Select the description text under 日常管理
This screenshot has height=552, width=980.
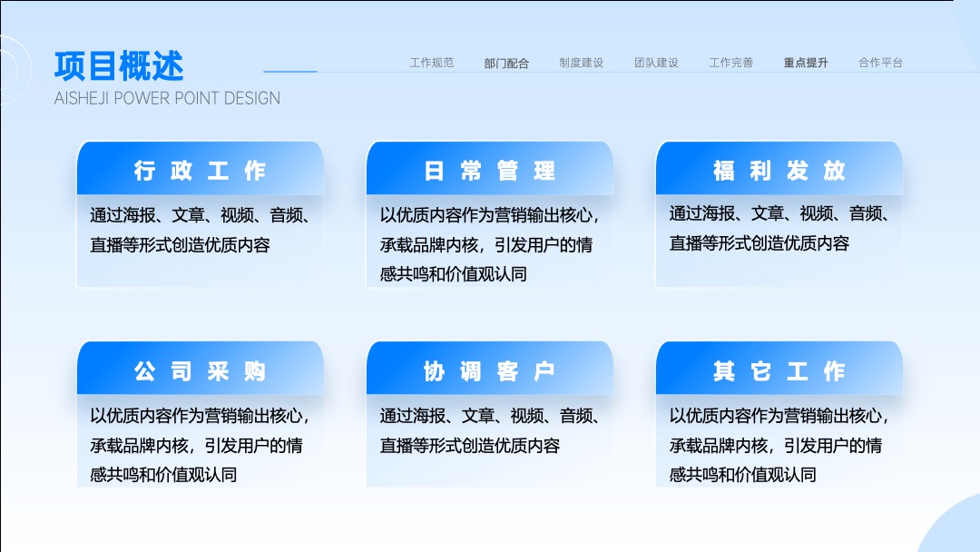[490, 244]
